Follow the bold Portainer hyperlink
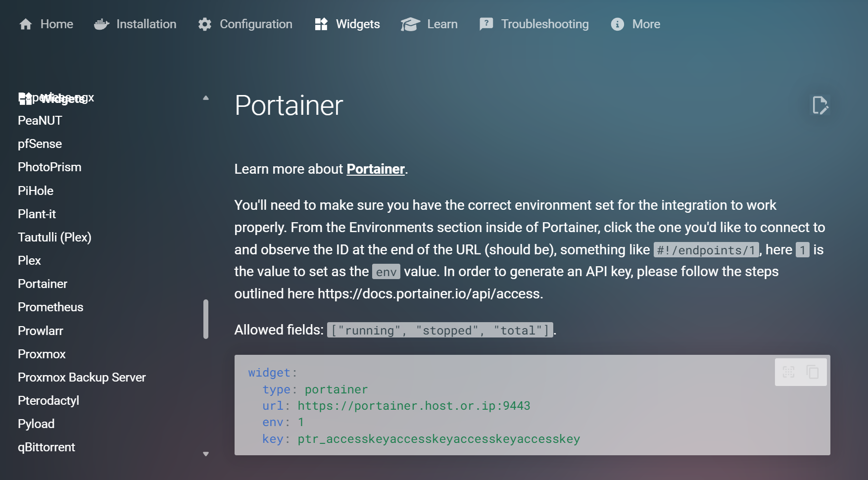The image size is (868, 480). pyautogui.click(x=376, y=169)
